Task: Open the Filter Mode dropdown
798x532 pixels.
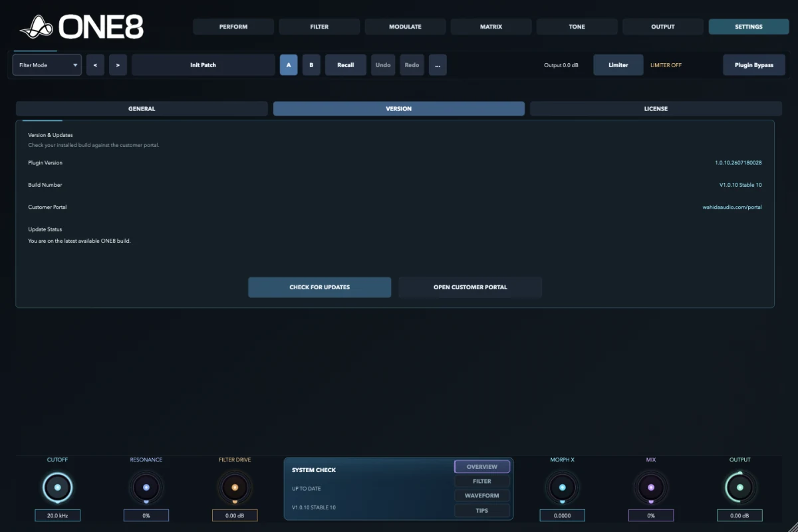Action: pos(47,65)
